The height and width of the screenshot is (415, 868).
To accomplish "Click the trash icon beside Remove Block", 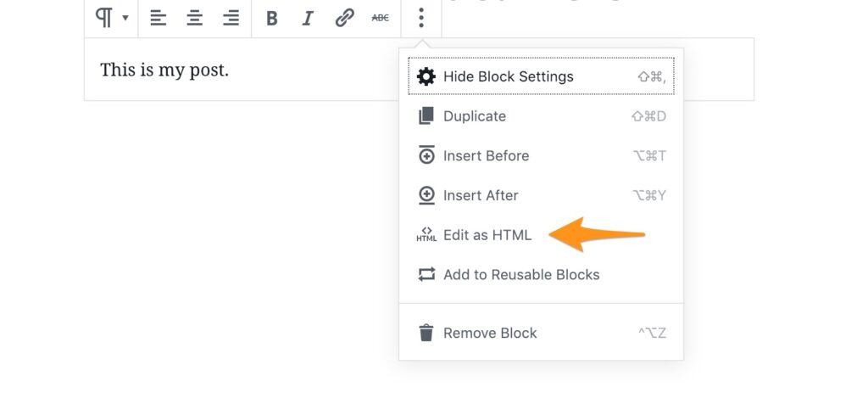I will tap(426, 333).
